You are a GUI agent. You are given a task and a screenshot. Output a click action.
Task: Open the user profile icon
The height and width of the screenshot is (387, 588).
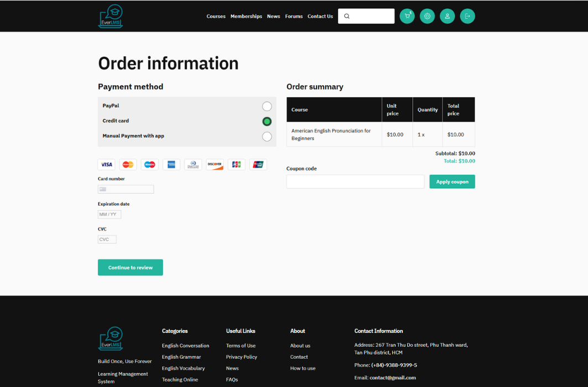(447, 16)
